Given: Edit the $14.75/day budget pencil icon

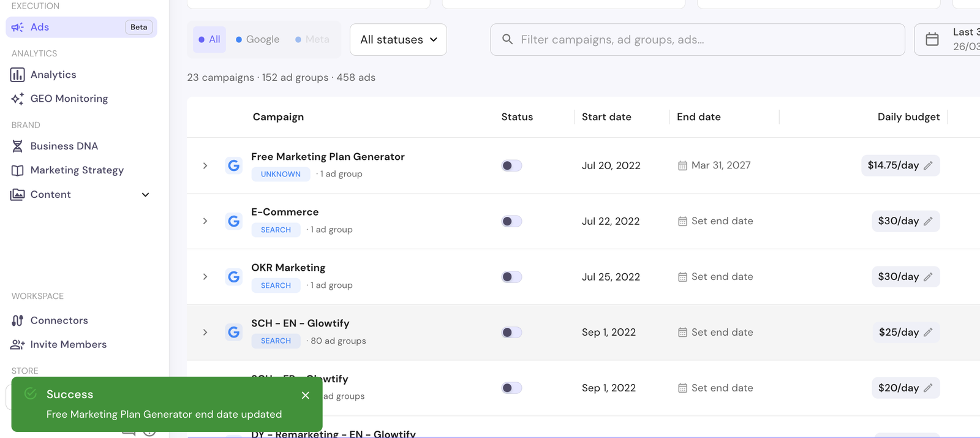Looking at the screenshot, I should click(928, 165).
